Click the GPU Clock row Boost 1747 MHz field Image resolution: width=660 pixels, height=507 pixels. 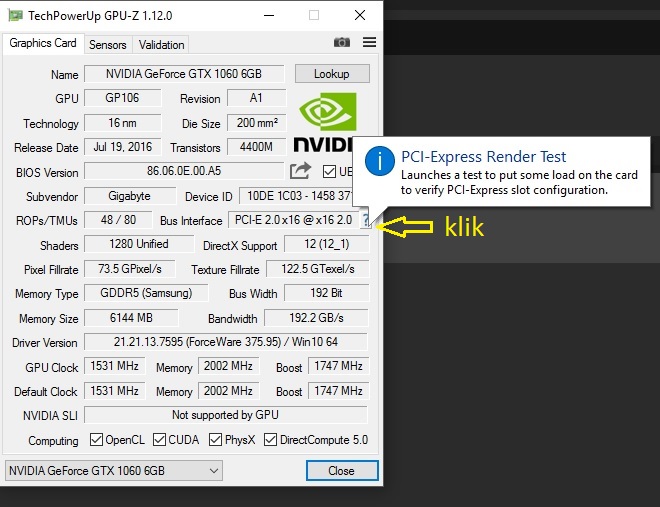point(338,366)
